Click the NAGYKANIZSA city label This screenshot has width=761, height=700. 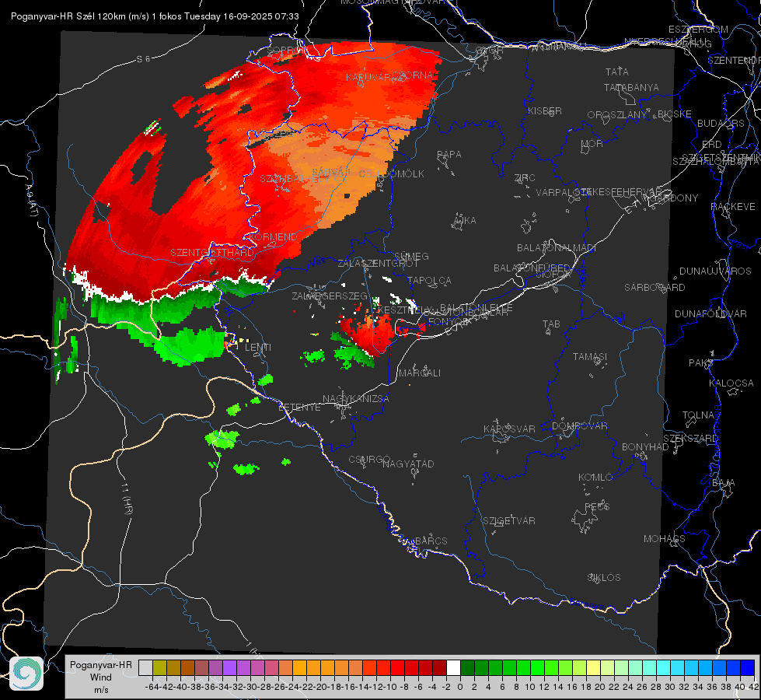pos(356,399)
